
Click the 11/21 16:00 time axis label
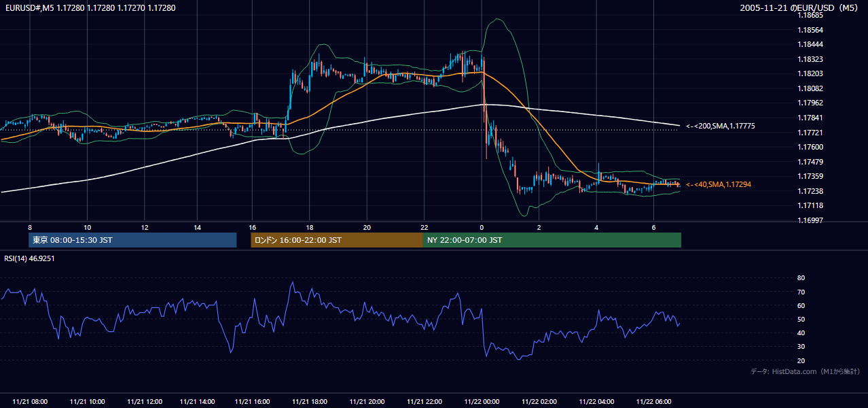click(x=252, y=402)
